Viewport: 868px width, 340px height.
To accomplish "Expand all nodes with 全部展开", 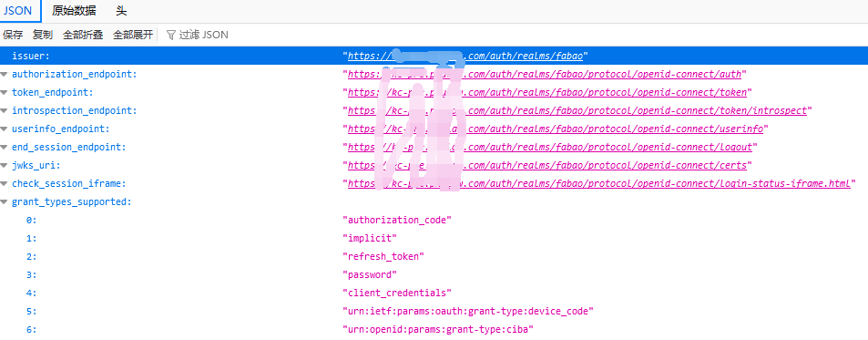I will click(133, 35).
